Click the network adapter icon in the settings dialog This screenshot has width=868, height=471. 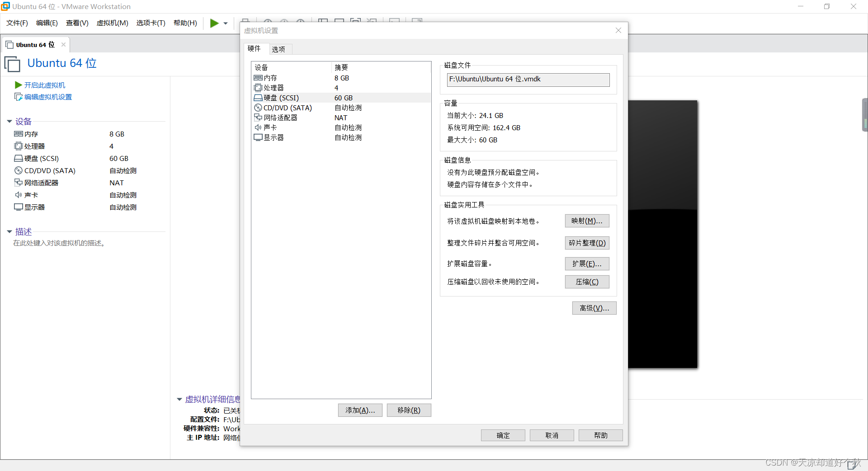[258, 118]
